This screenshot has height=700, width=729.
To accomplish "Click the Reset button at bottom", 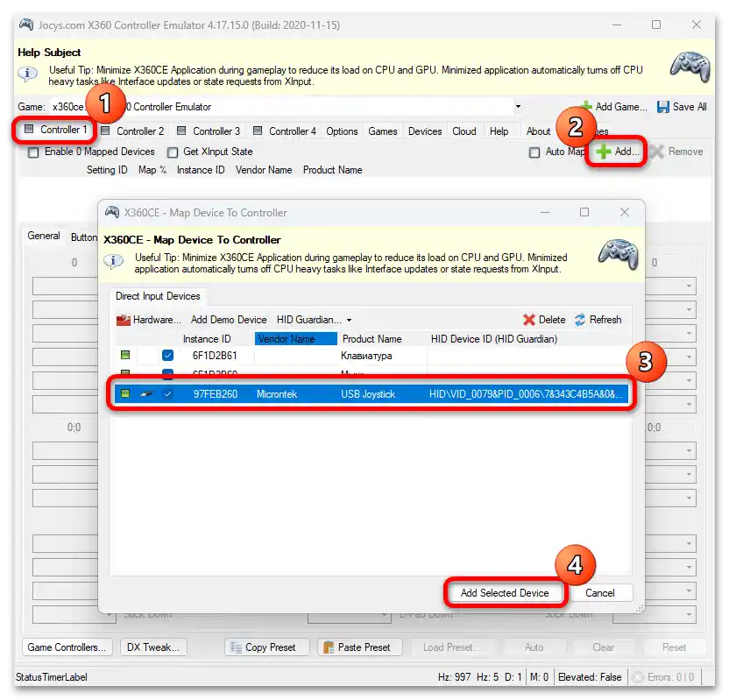I will (x=674, y=647).
